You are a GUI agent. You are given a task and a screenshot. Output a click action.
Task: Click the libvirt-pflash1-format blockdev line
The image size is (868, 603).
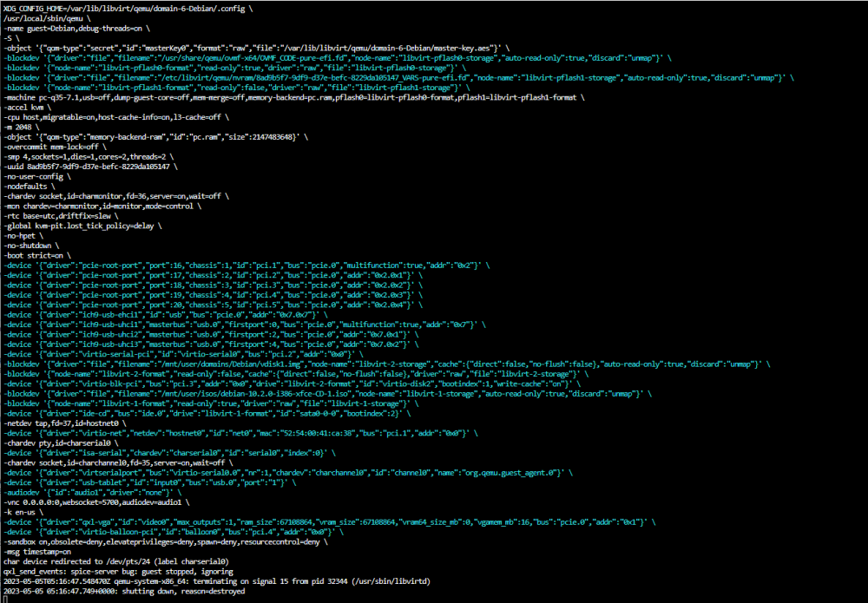click(x=237, y=88)
